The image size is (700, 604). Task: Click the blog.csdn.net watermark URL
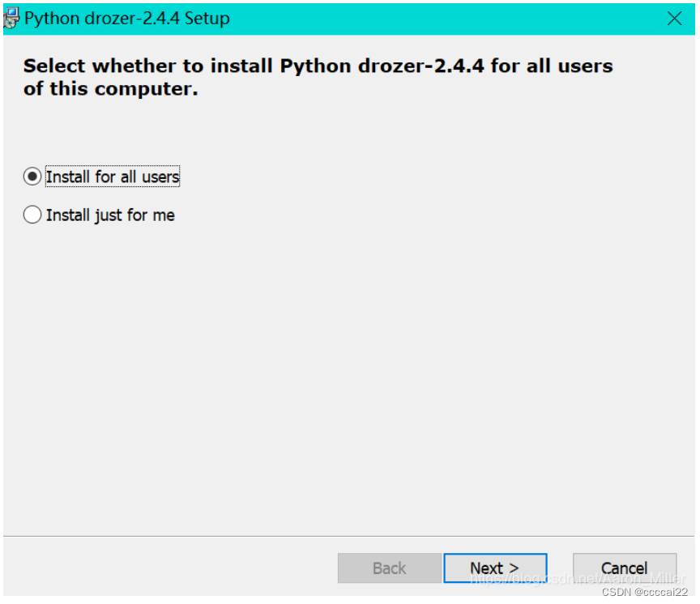point(578,579)
